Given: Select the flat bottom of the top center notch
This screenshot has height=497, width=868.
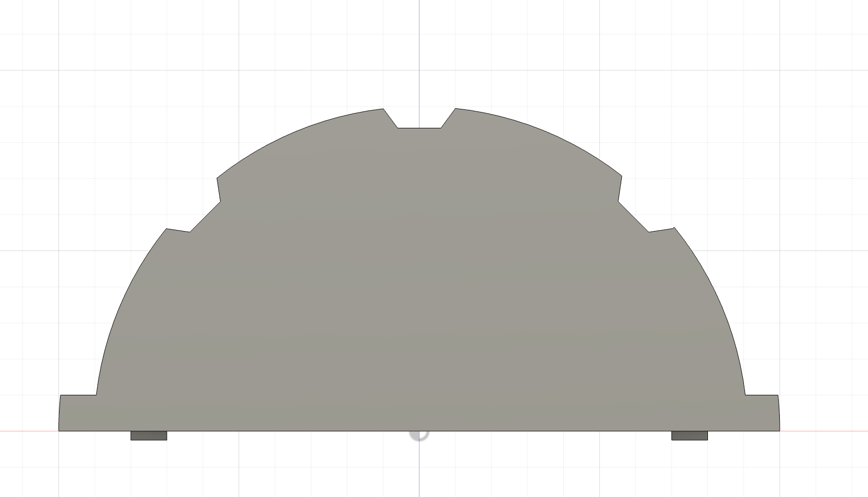Looking at the screenshot, I should 419,127.
